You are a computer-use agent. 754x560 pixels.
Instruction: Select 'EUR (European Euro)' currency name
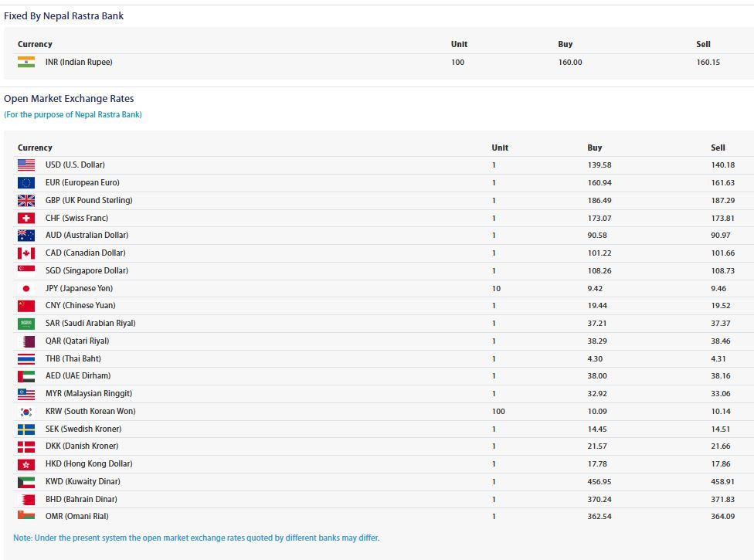tap(82, 182)
